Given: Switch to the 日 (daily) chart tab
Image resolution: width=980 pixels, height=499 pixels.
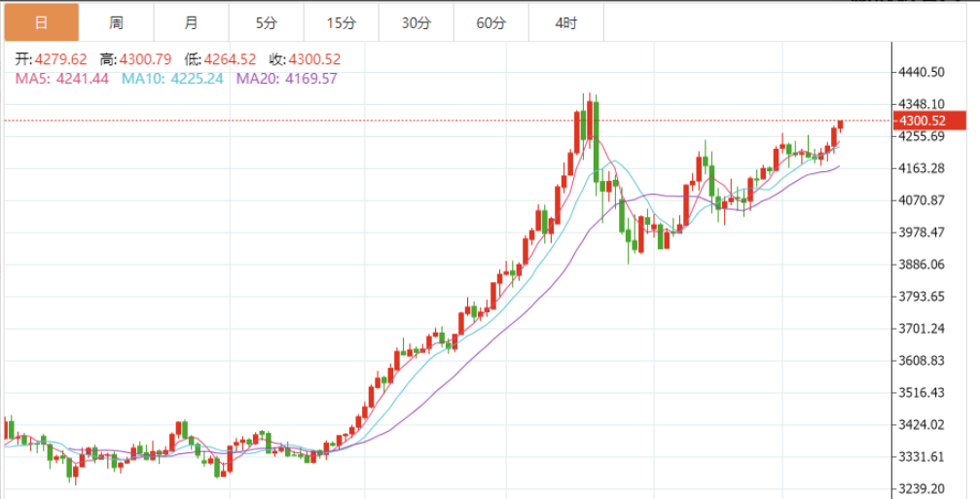Looking at the screenshot, I should pyautogui.click(x=40, y=22).
